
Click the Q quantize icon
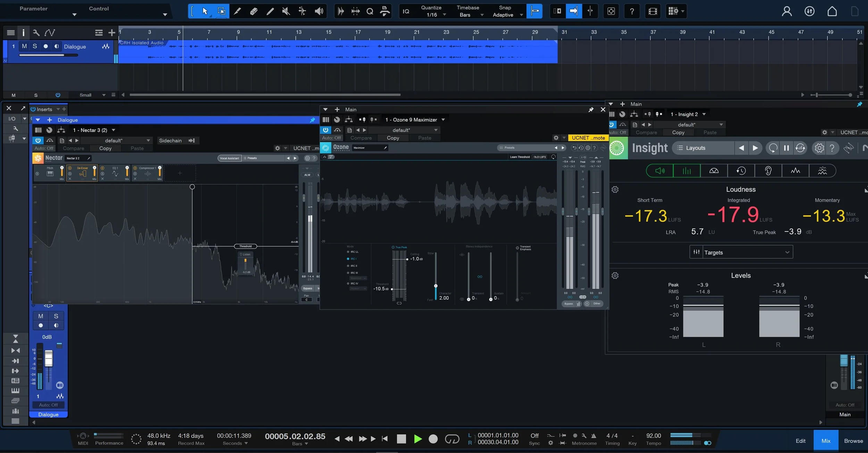coord(370,11)
